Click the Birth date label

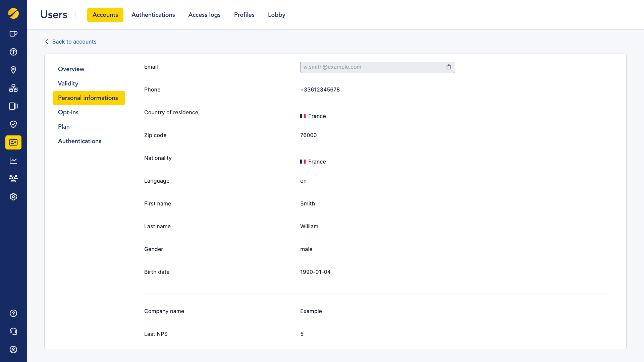pyautogui.click(x=157, y=272)
